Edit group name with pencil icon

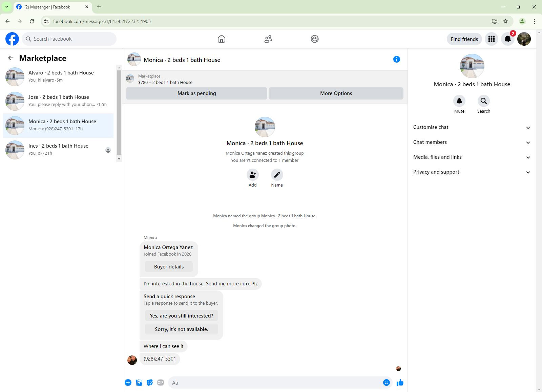click(277, 175)
